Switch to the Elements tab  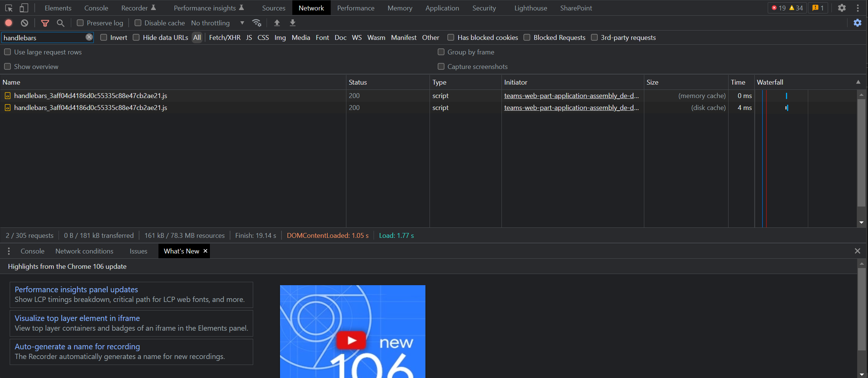tap(58, 8)
